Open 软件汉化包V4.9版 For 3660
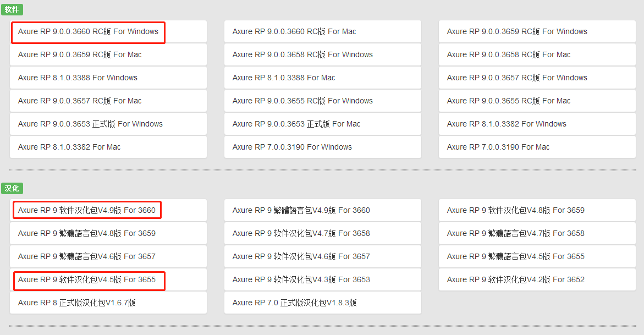This screenshot has height=335, width=644. (108, 211)
